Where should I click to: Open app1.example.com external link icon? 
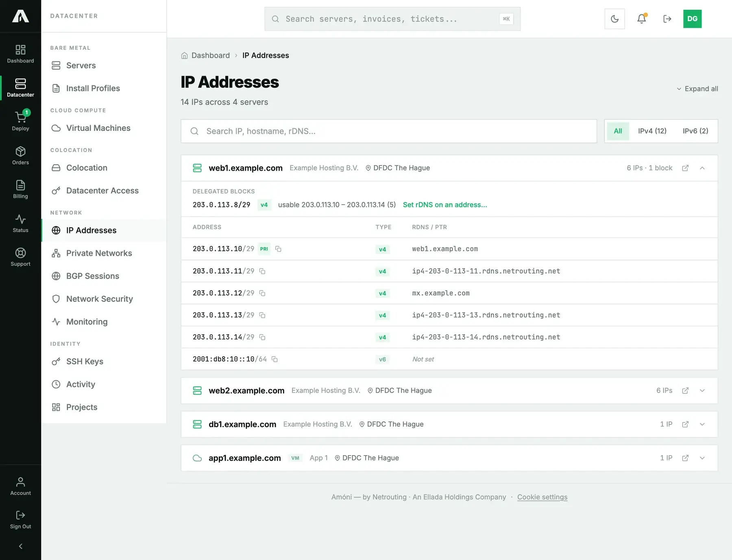click(685, 458)
